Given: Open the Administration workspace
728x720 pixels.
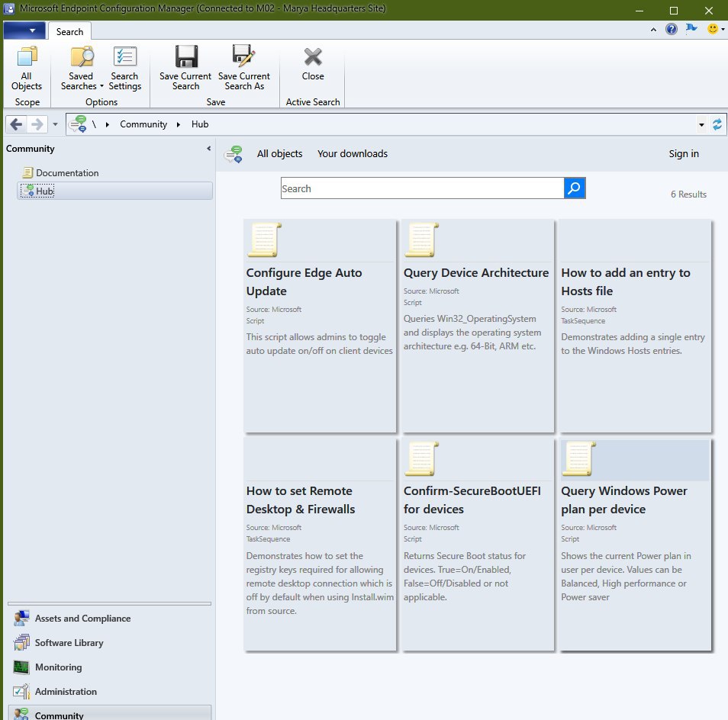Looking at the screenshot, I should (x=110, y=691).
